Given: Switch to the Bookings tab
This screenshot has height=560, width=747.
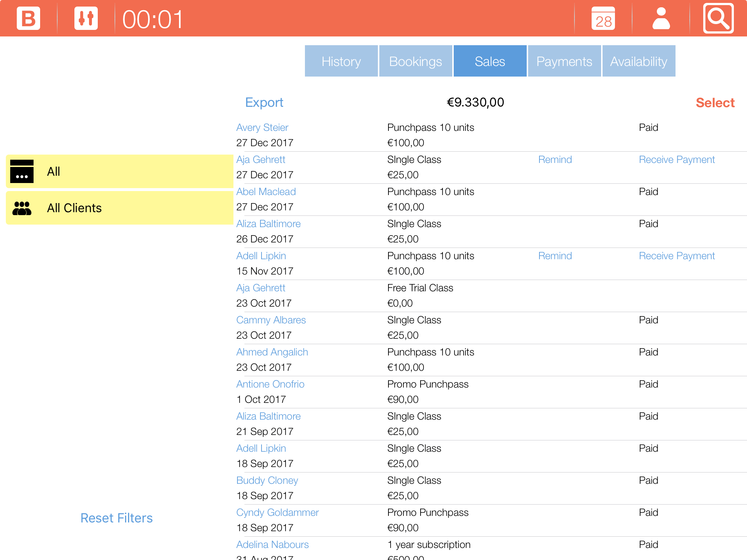Looking at the screenshot, I should (x=415, y=61).
